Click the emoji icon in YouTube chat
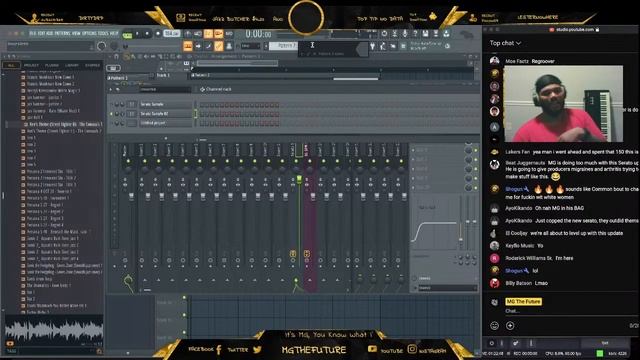640x360 pixels. pyautogui.click(x=494, y=326)
